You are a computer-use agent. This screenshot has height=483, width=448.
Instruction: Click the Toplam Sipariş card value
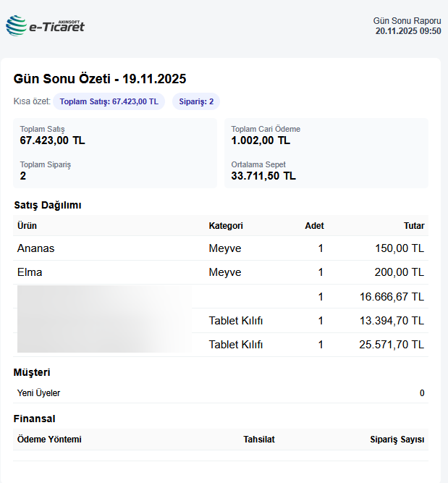tap(23, 176)
